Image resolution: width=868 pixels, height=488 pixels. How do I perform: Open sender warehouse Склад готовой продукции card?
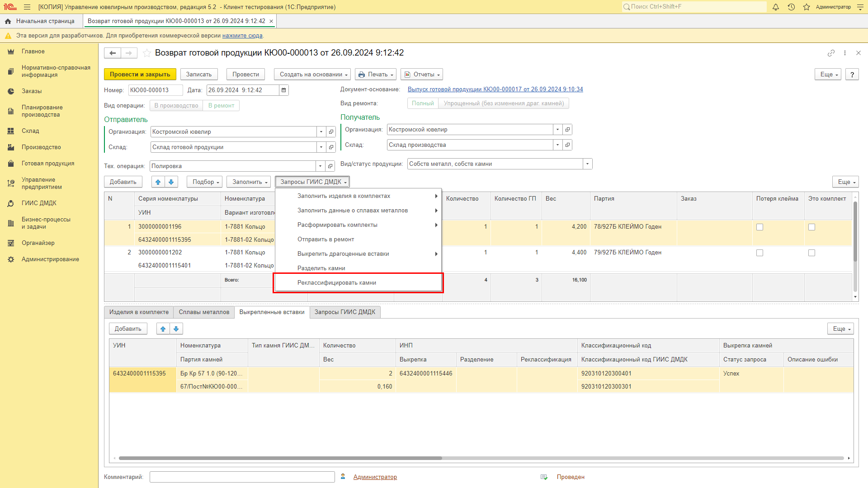click(x=331, y=147)
